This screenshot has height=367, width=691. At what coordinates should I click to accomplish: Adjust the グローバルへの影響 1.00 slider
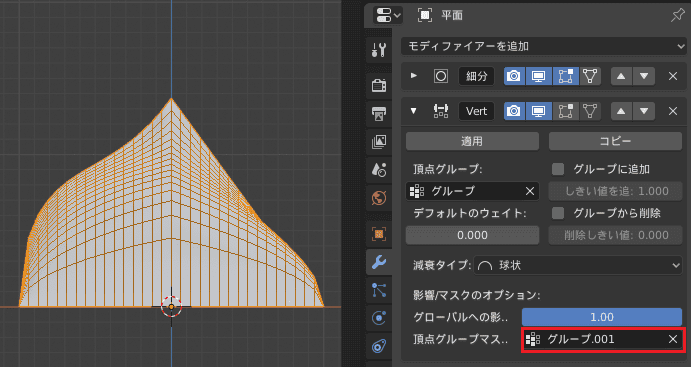(x=602, y=317)
